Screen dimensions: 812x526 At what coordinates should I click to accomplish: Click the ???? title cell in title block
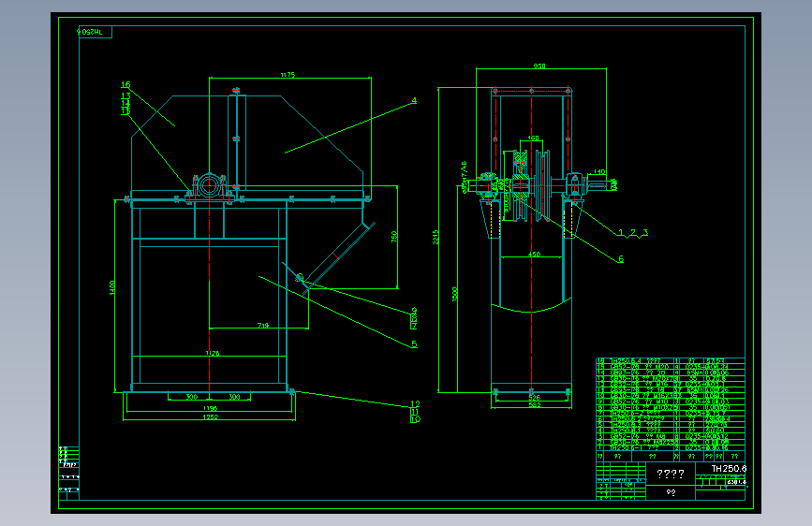670,474
